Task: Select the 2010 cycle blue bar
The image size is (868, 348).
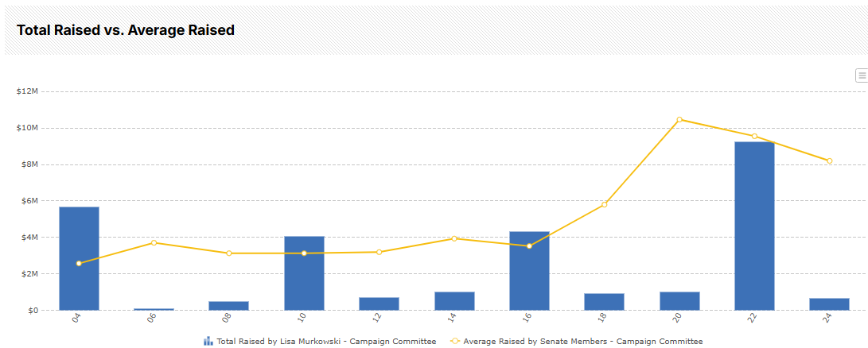Action: pos(304,273)
